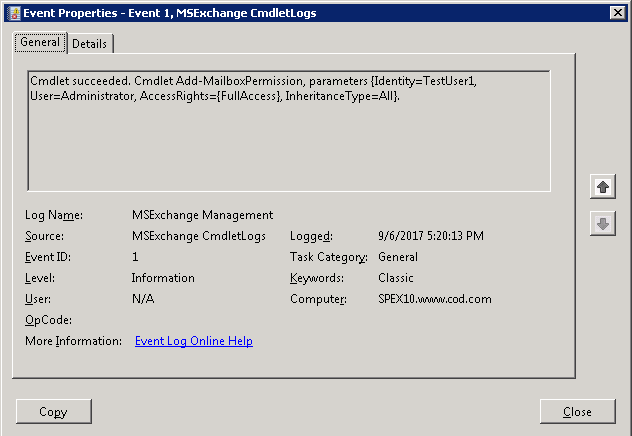The image size is (632, 436).
Task: Click the Level value 'Information'
Action: coord(163,278)
